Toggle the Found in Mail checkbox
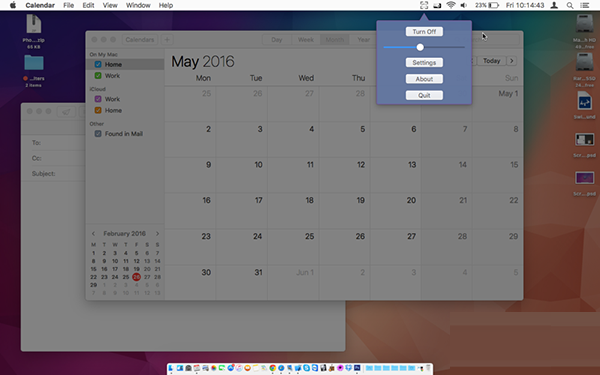This screenshot has width=600, height=375. pos(98,134)
